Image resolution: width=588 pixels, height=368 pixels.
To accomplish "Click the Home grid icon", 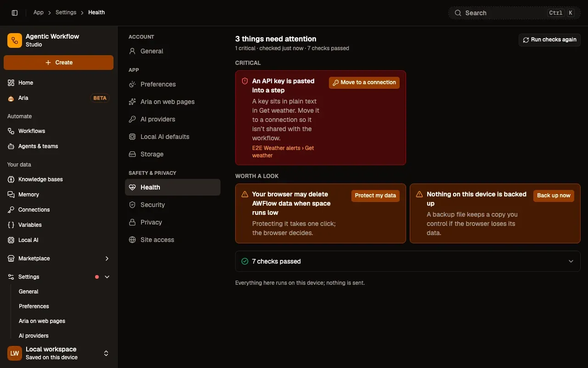I will (11, 83).
